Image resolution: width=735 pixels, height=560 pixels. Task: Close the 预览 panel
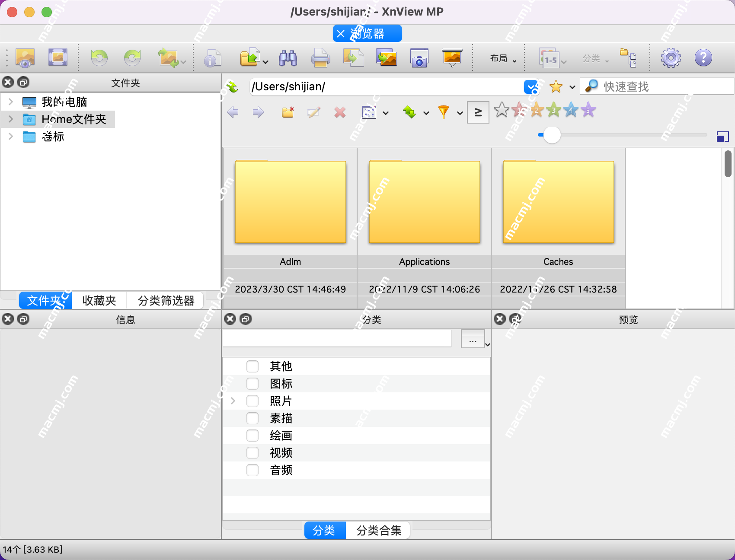500,319
